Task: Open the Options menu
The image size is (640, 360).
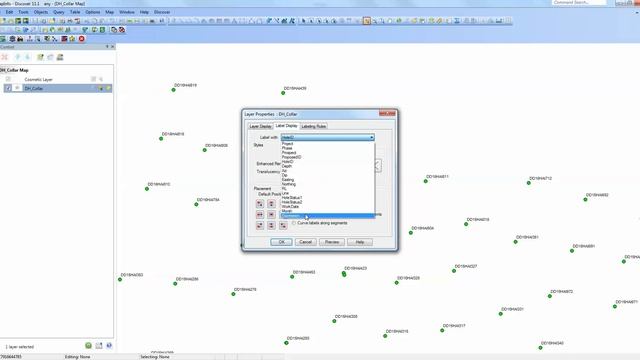Action: [93, 12]
